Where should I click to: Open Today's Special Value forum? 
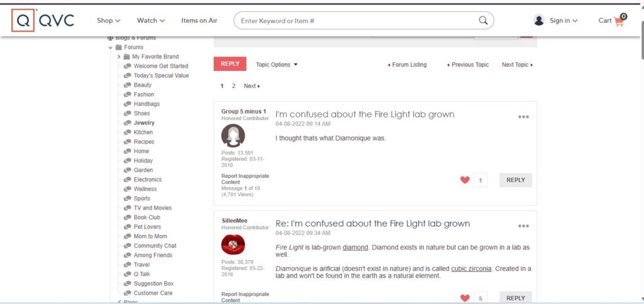click(162, 75)
